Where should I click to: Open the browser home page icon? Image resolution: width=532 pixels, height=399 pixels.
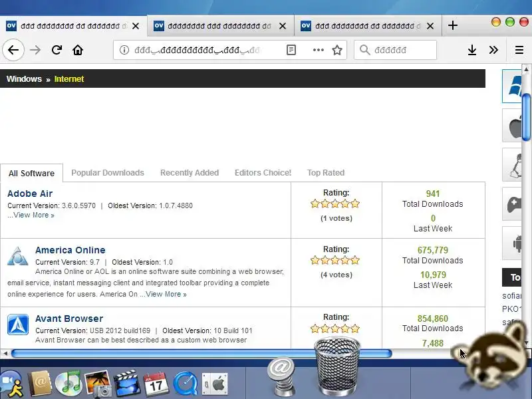[78, 51]
